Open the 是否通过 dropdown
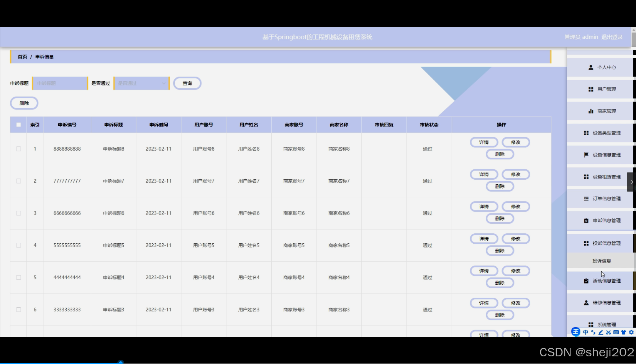Viewport: 636px width, 364px height. click(141, 83)
